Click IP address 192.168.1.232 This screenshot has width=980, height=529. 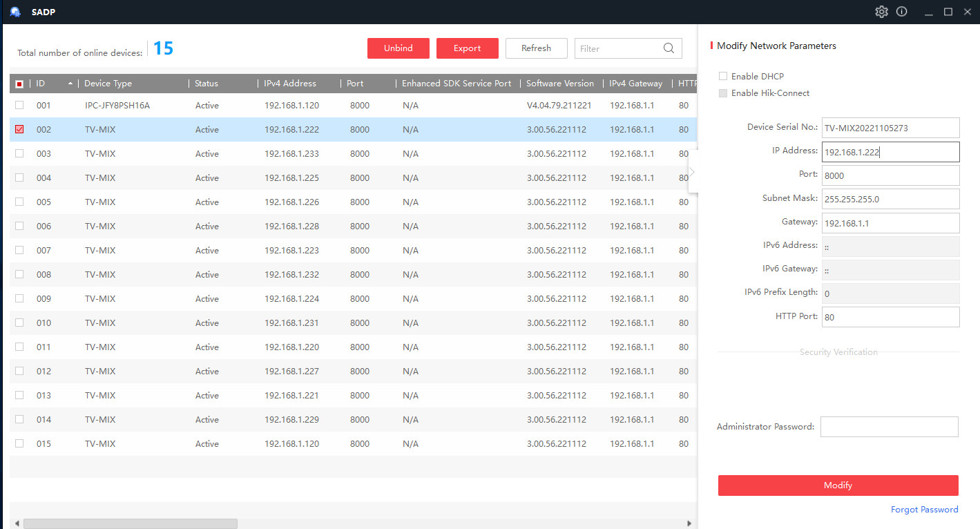(x=291, y=275)
